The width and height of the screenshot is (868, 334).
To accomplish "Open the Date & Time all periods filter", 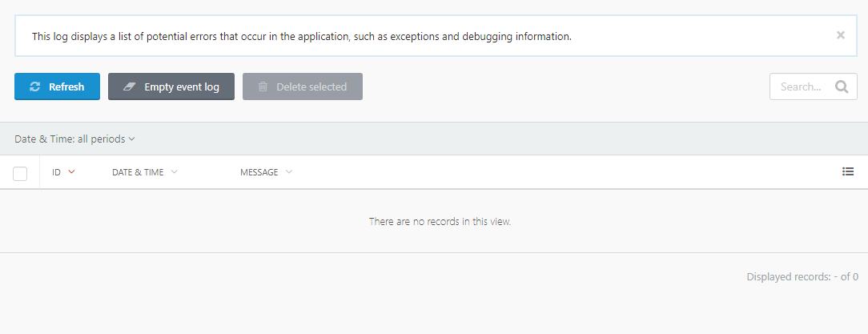I will 74,139.
